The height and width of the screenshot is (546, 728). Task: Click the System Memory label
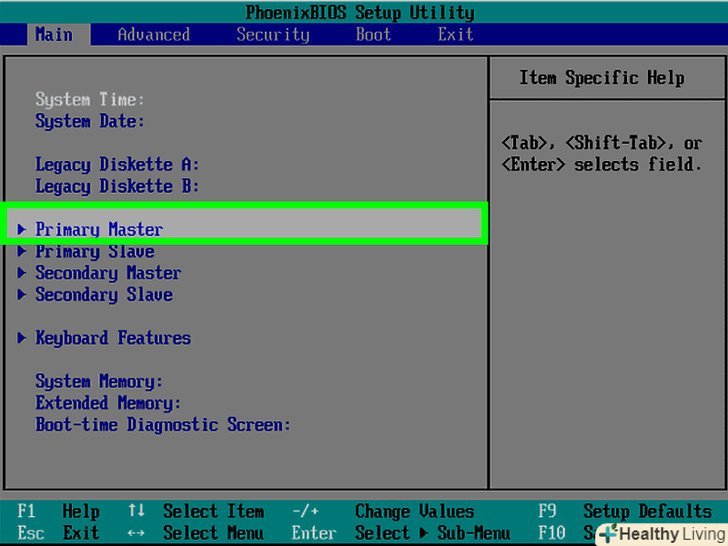pyautogui.click(x=99, y=382)
